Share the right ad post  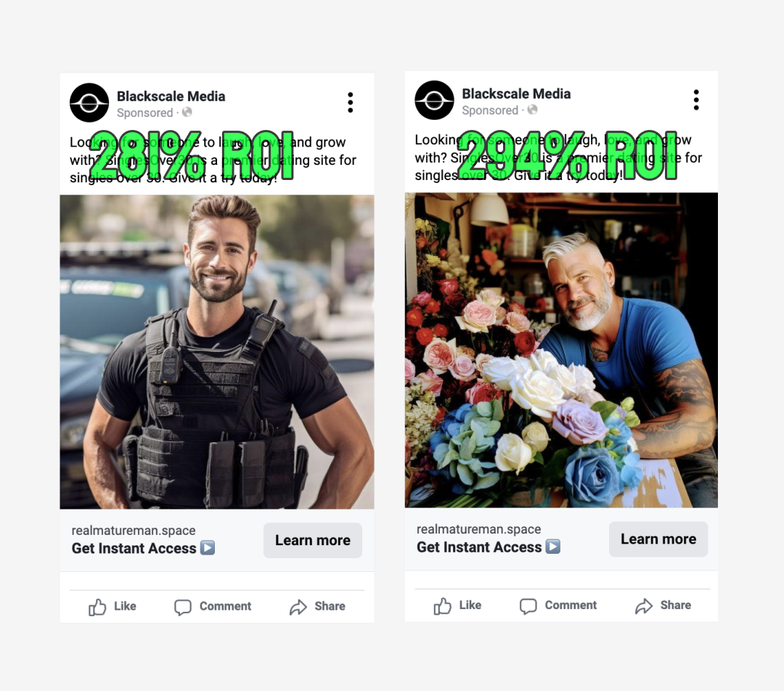pyautogui.click(x=663, y=605)
